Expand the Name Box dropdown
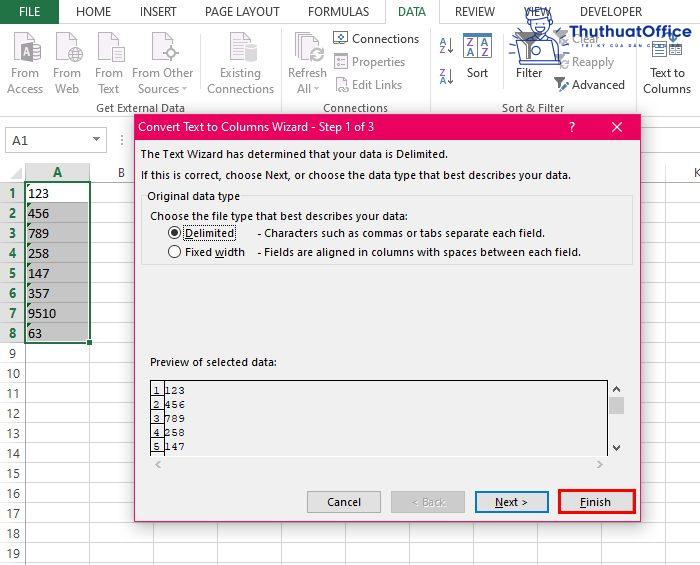The width and height of the screenshot is (700, 565). tap(96, 140)
